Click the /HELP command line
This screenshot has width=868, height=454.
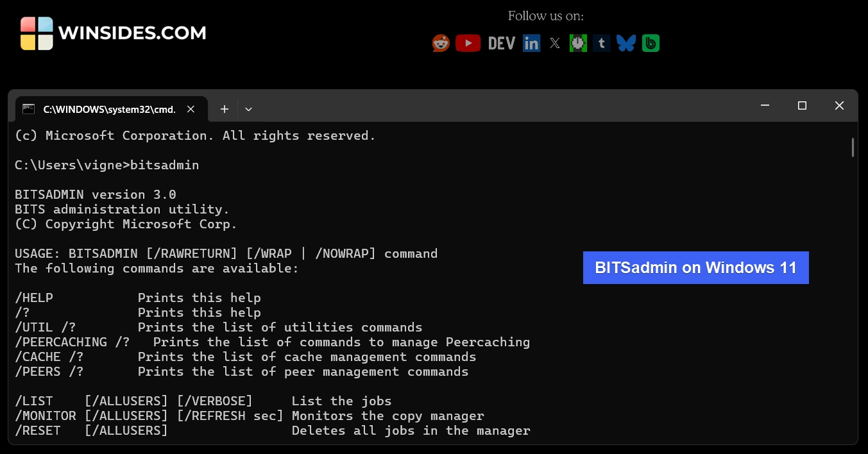pos(138,298)
